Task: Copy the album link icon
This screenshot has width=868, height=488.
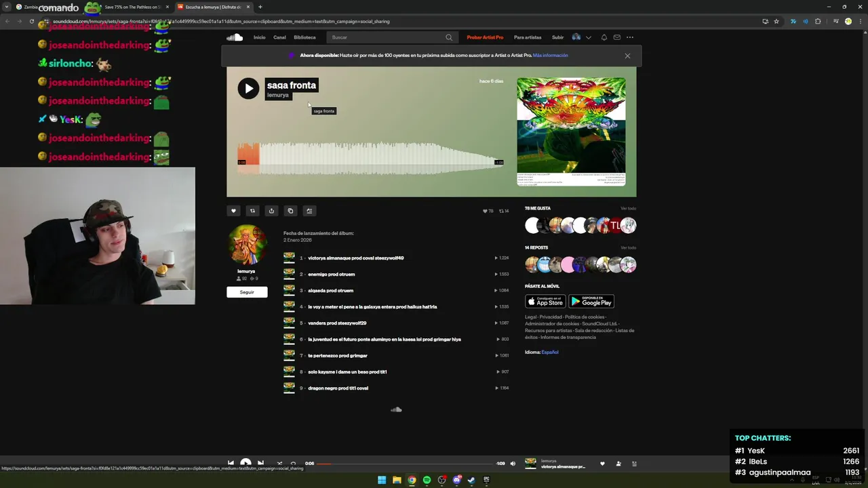Action: tap(290, 211)
